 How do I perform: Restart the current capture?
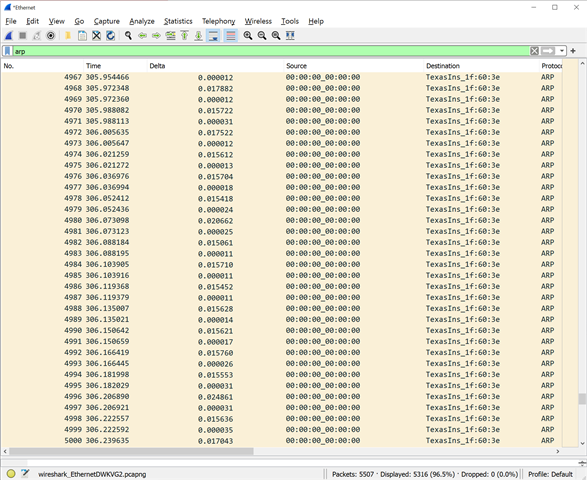[x=36, y=36]
